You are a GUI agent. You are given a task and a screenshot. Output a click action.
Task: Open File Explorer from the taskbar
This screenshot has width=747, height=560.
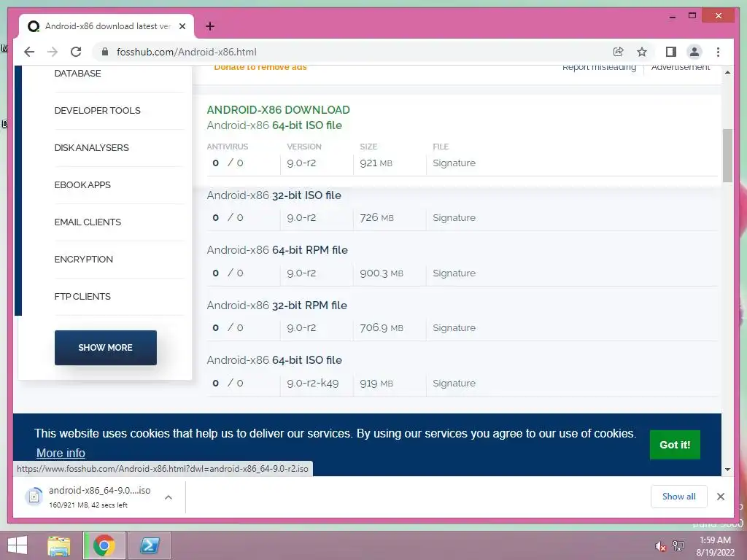[x=59, y=545]
